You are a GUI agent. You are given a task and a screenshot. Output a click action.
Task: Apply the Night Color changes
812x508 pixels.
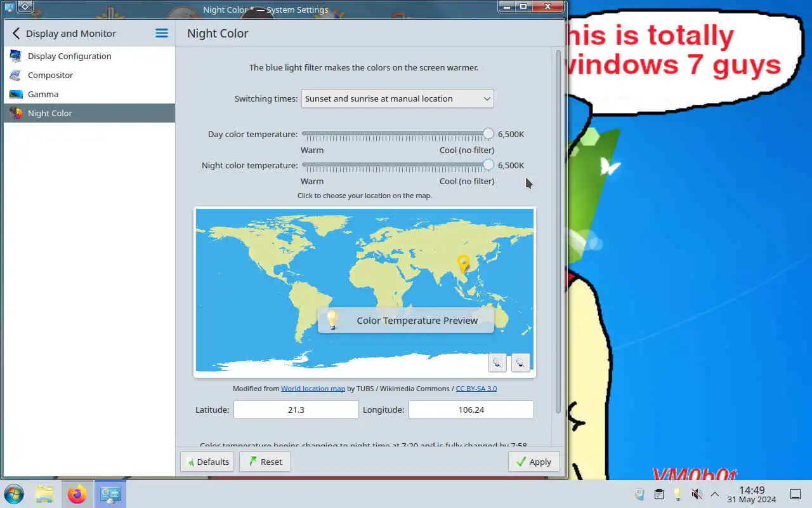534,462
